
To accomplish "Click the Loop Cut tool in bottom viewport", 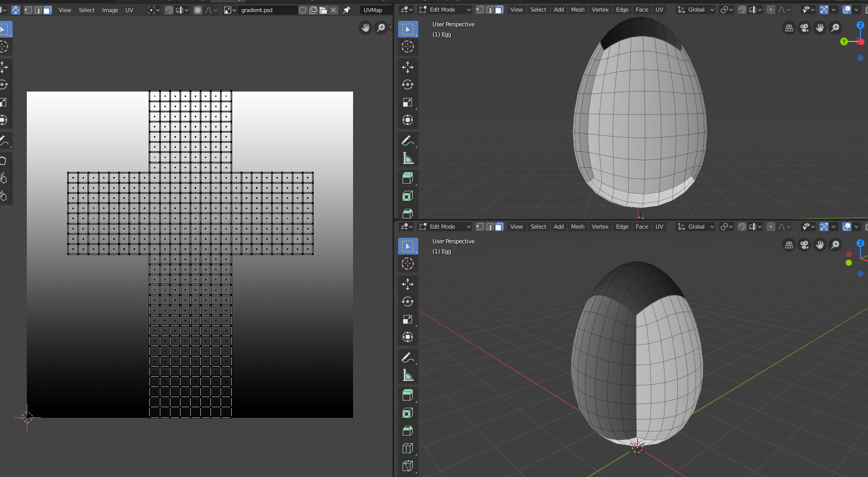I will [x=408, y=448].
